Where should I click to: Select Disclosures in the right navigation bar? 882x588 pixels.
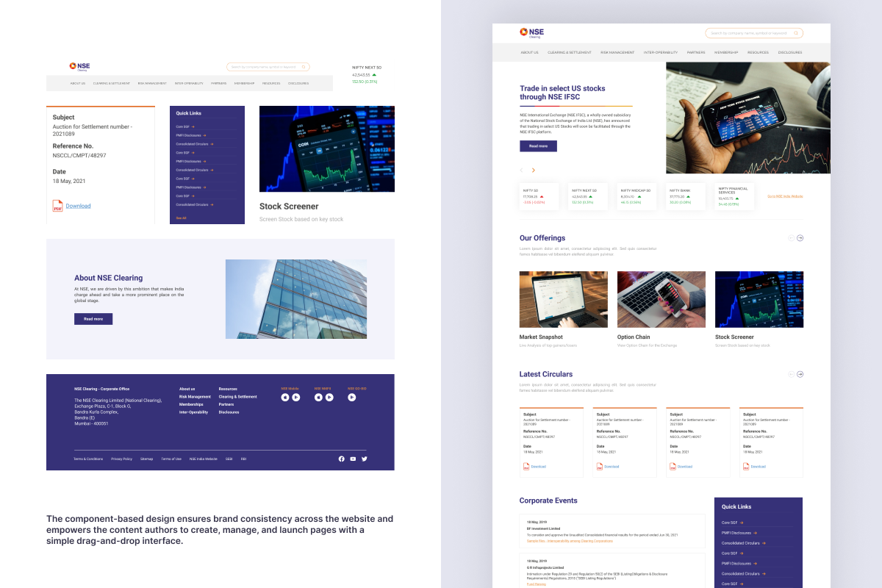(x=790, y=53)
